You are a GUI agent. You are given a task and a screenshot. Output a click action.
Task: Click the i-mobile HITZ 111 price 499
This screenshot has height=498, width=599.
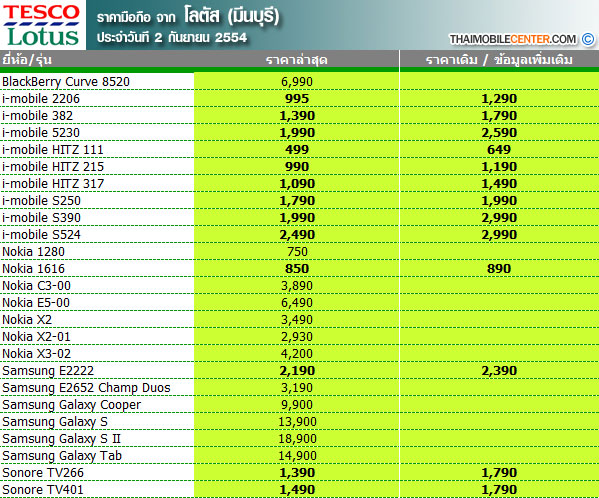click(x=297, y=150)
